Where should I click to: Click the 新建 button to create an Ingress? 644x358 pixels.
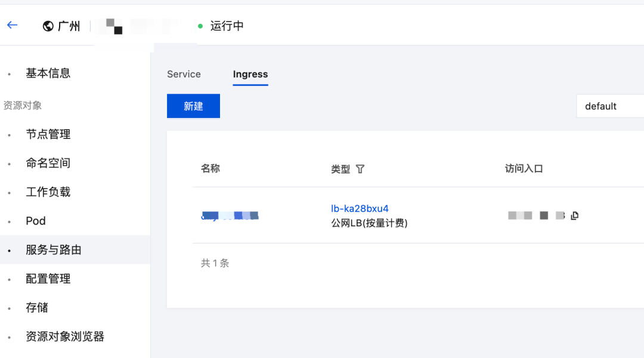pyautogui.click(x=193, y=105)
